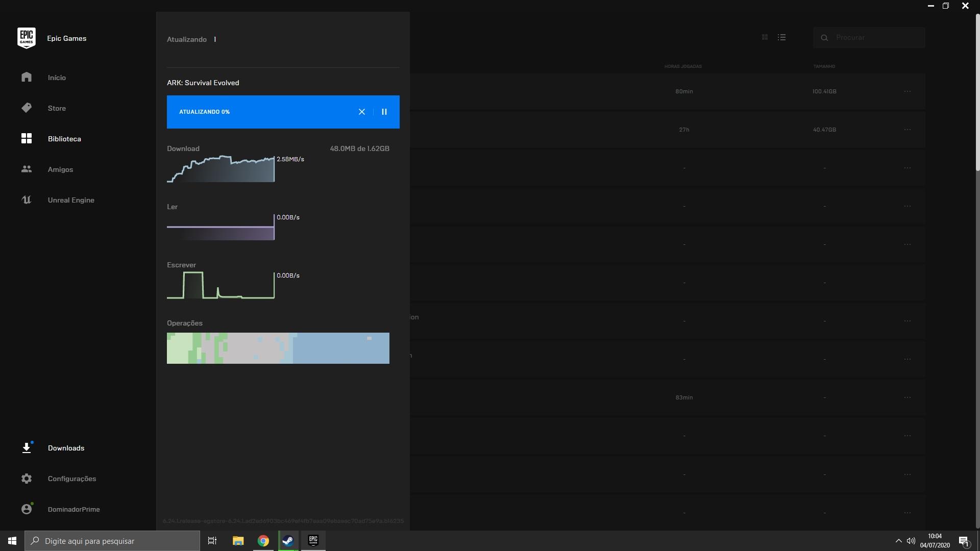Open DominadorPrime account menu

[74, 509]
